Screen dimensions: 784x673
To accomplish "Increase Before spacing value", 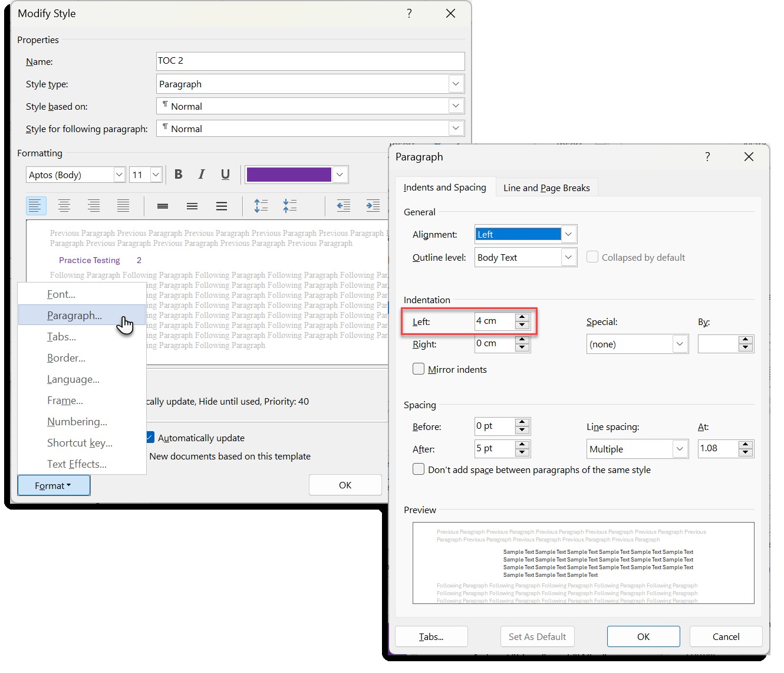I will point(522,422).
